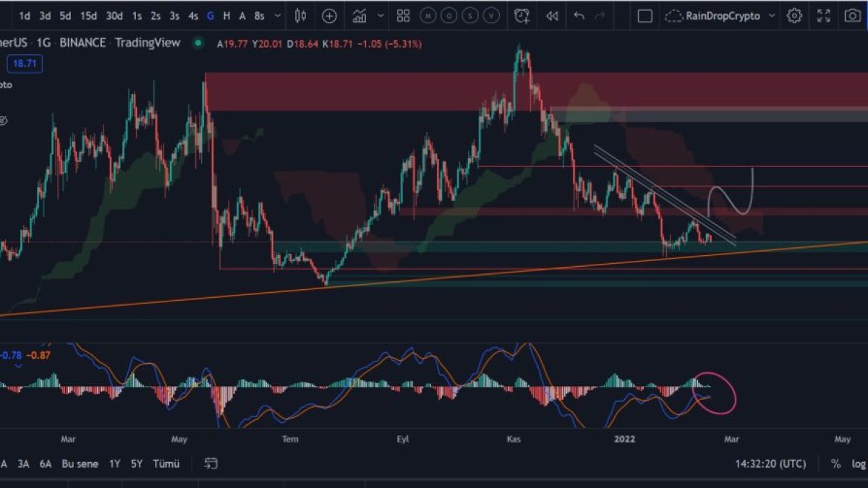Viewport: 868px width, 488px height.
Task: Take a chart snapshot with the camera icon
Action: (853, 15)
